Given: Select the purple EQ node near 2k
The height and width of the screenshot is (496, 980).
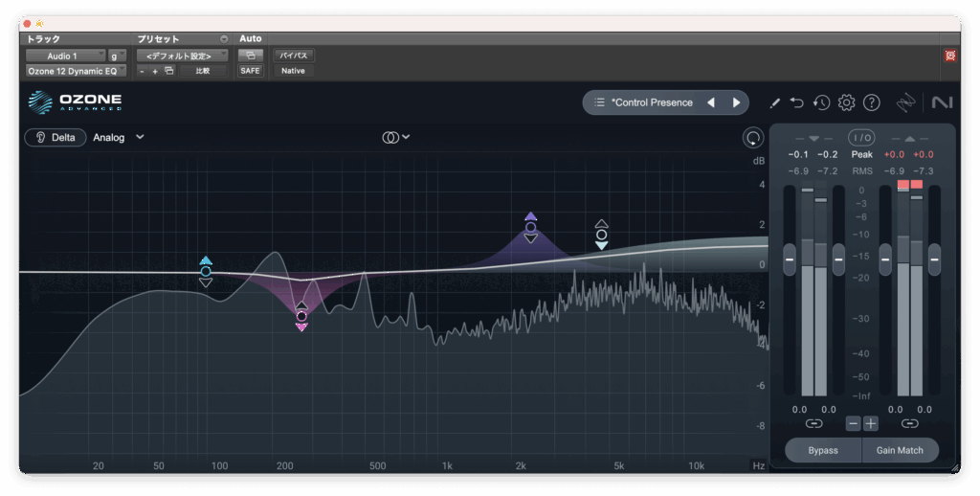Looking at the screenshot, I should (530, 227).
